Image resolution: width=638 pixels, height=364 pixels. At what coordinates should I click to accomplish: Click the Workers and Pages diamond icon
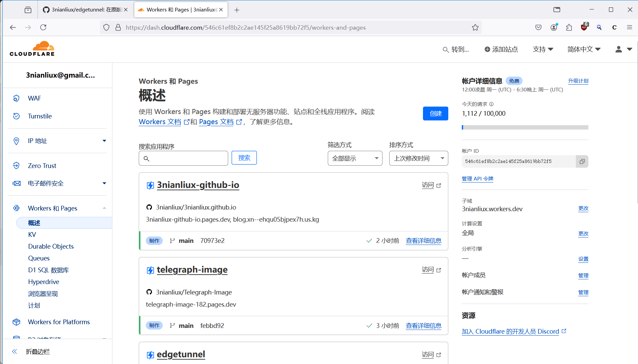16,208
